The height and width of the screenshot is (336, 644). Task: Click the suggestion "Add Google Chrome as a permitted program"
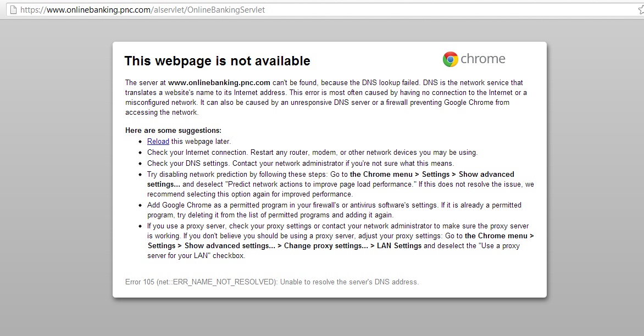click(x=334, y=210)
